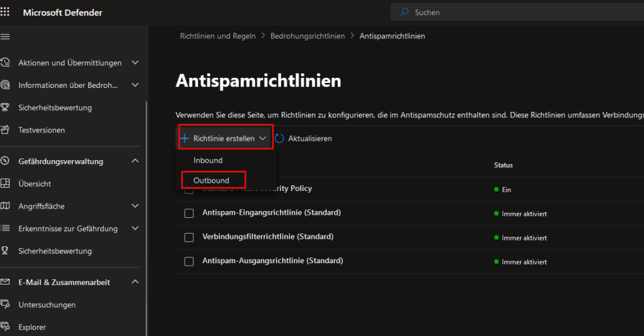644x336 pixels.
Task: Click the sidebar vertical scrollbar
Action: click(x=147, y=219)
